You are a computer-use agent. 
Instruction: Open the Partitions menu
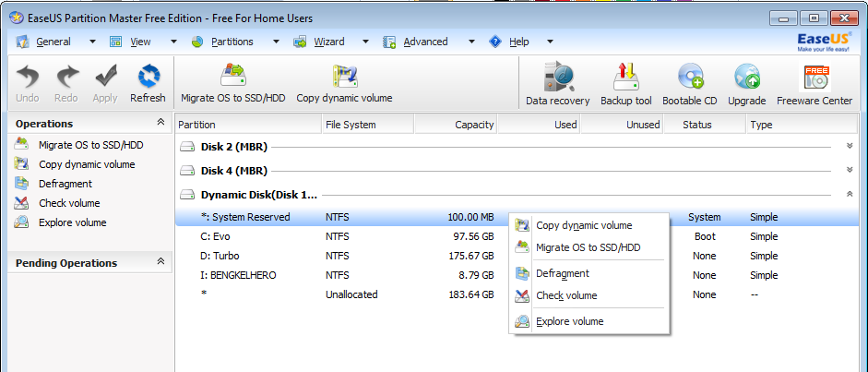coord(232,42)
